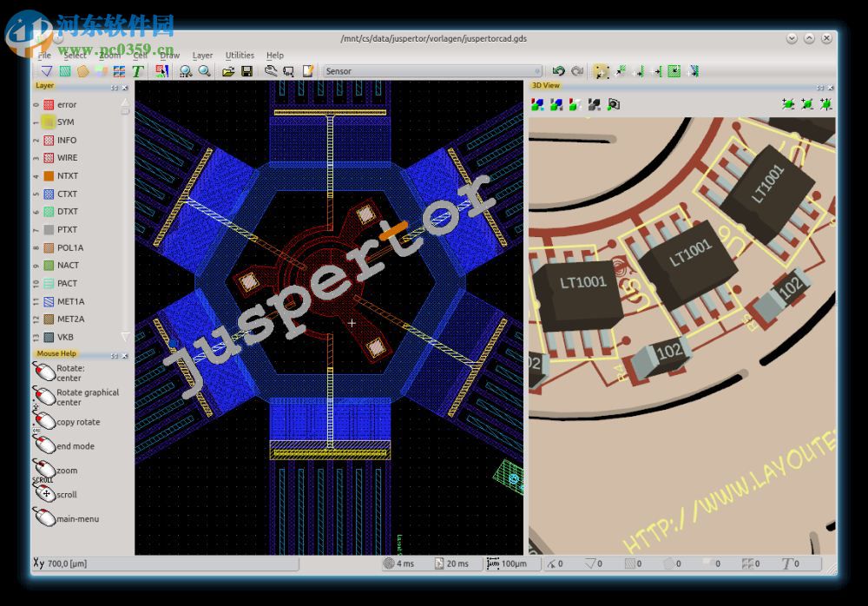868x606 pixels.
Task: Select the SYM layer
Action: (77, 122)
